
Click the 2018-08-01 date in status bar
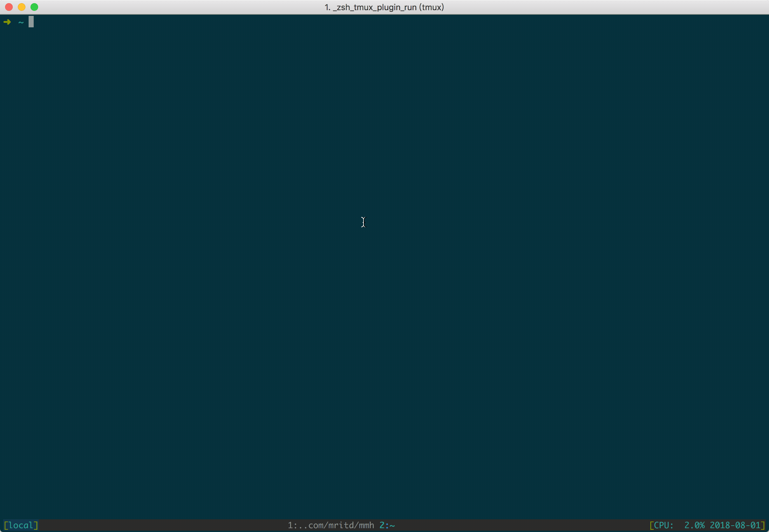(735, 525)
